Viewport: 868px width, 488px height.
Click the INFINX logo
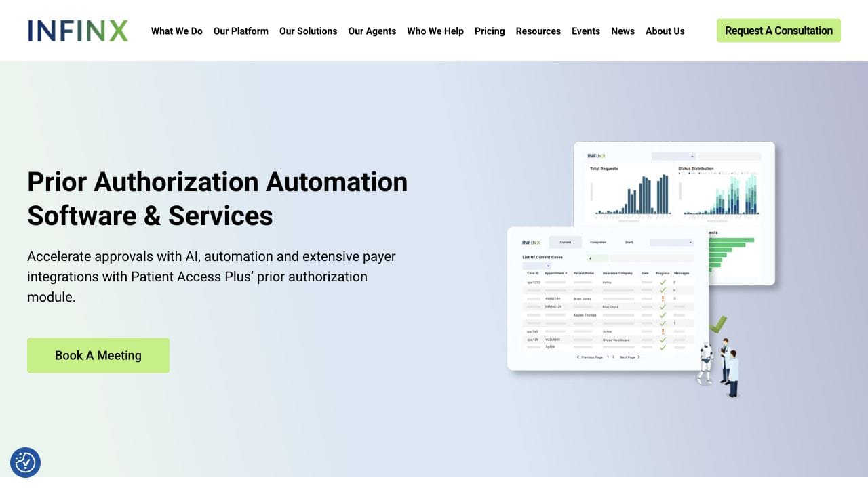[x=78, y=30]
